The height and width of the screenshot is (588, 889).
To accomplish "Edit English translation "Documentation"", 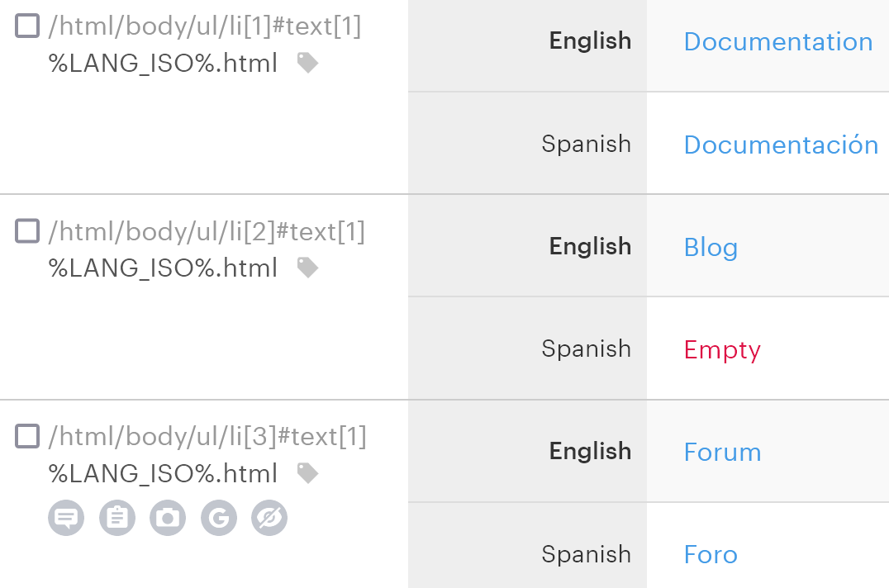I will [x=777, y=41].
